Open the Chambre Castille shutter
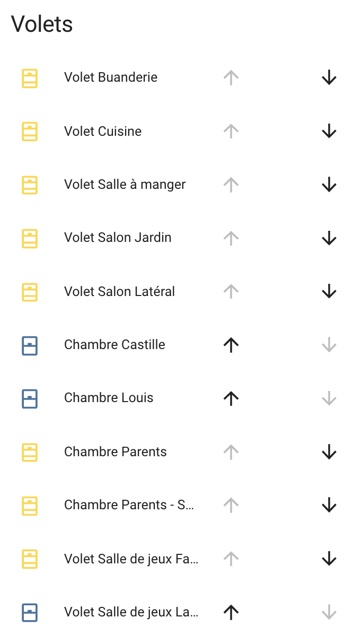Screen dimensions: 353x644 pyautogui.click(x=231, y=345)
